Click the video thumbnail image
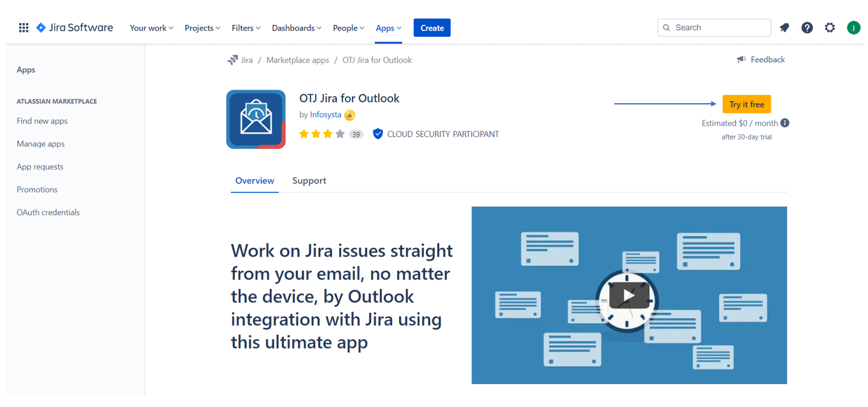This screenshot has height=407, width=868. 629,295
